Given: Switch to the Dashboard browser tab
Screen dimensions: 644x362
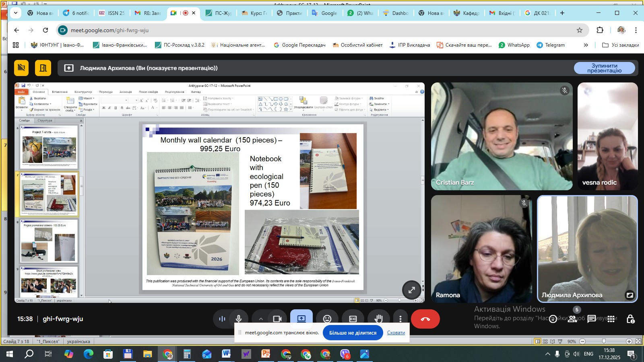Looking at the screenshot, I should click(396, 13).
